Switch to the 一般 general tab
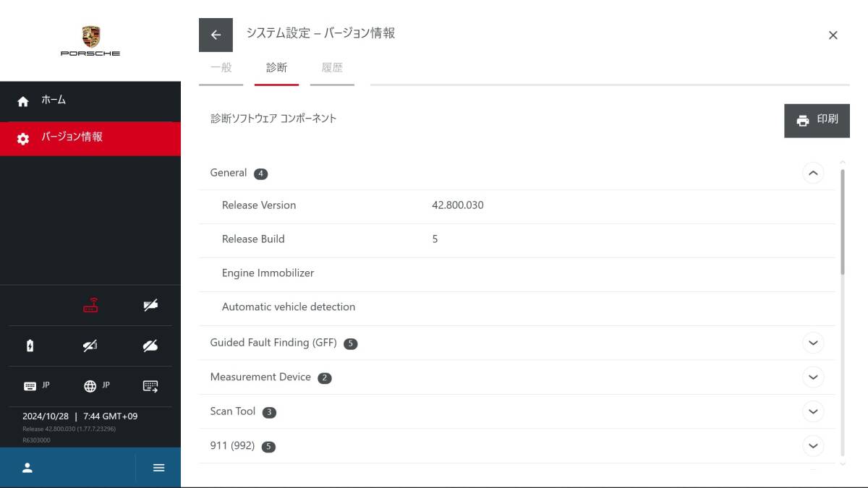The image size is (868, 488). [221, 67]
